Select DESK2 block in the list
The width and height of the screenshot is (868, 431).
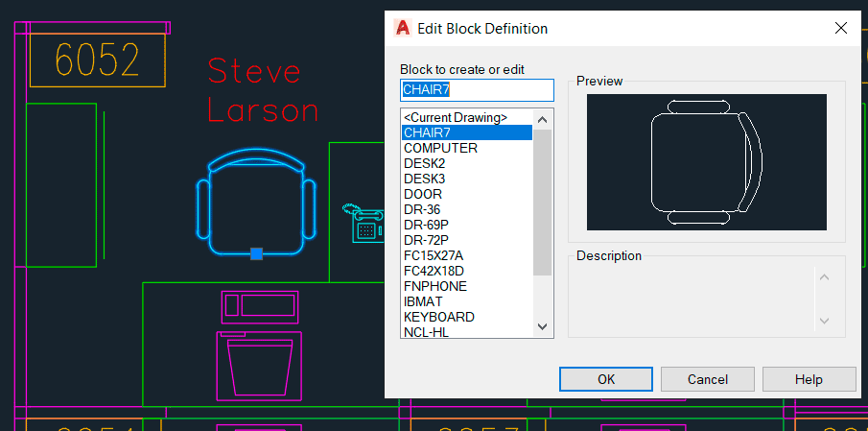(x=424, y=163)
